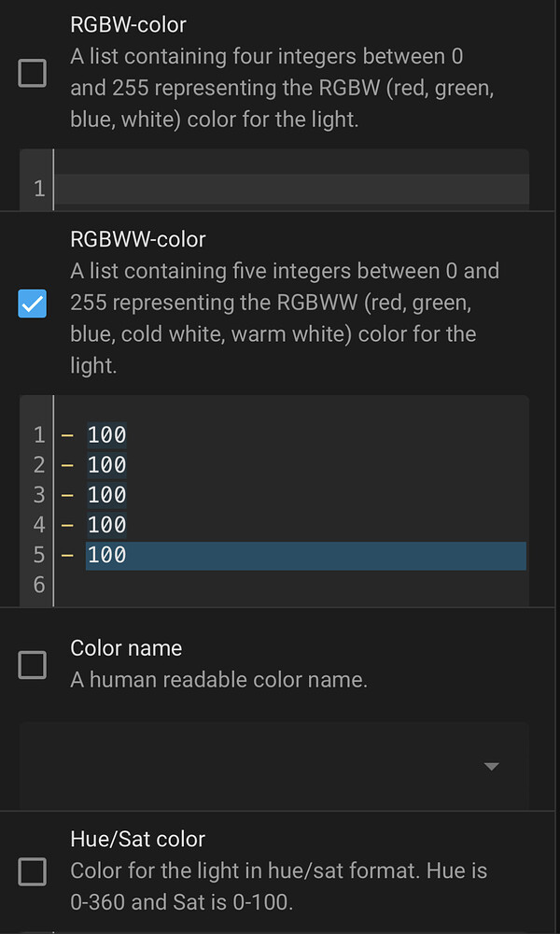This screenshot has width=560, height=934.
Task: Enable the RGBW-color checkbox
Action: pos(31,72)
